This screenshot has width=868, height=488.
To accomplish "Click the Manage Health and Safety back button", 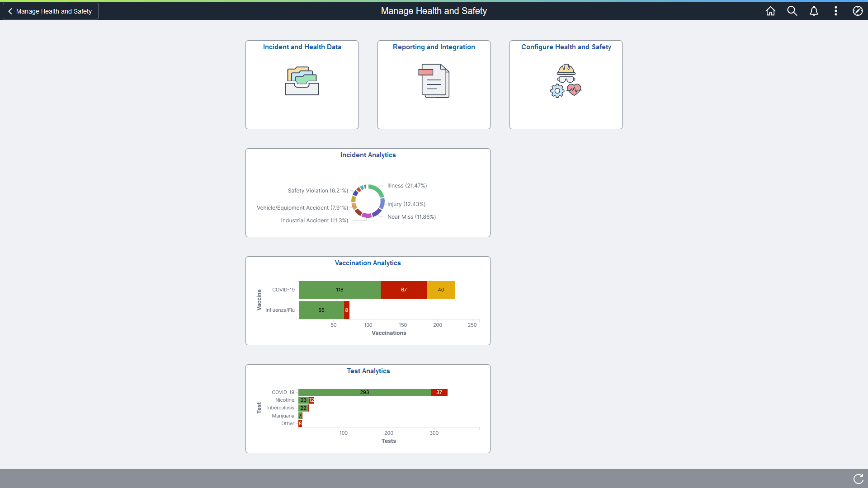I will click(x=50, y=11).
